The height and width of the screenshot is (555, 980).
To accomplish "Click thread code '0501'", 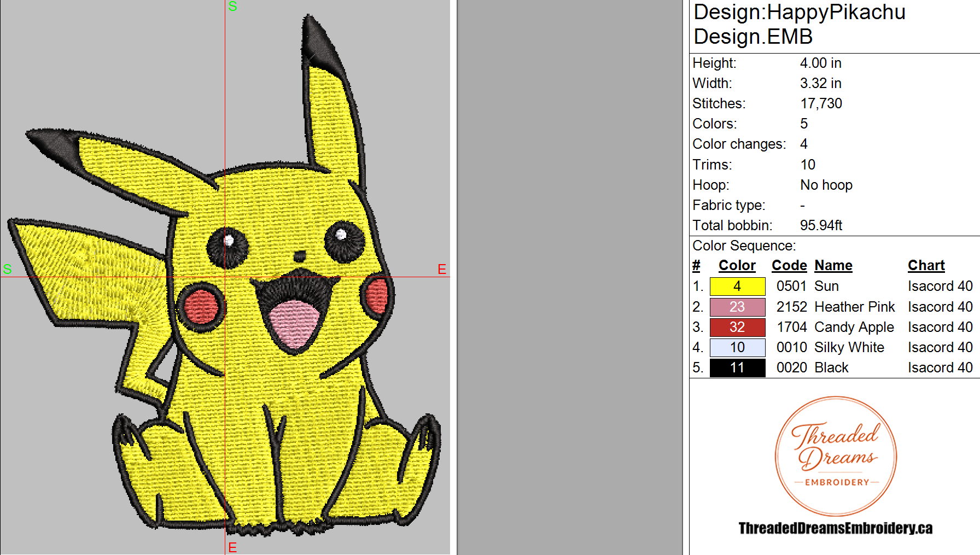I will point(791,286).
